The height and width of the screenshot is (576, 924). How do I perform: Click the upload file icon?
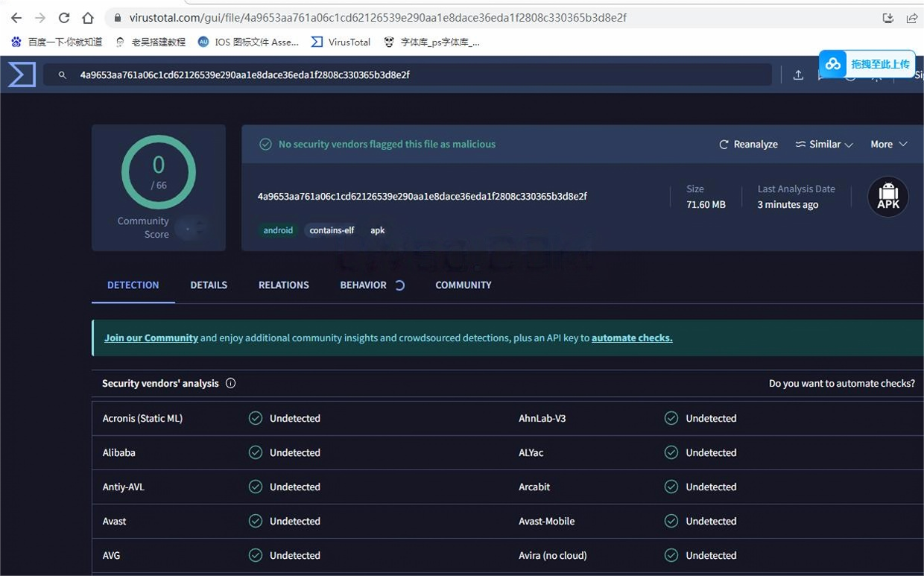[x=798, y=75]
